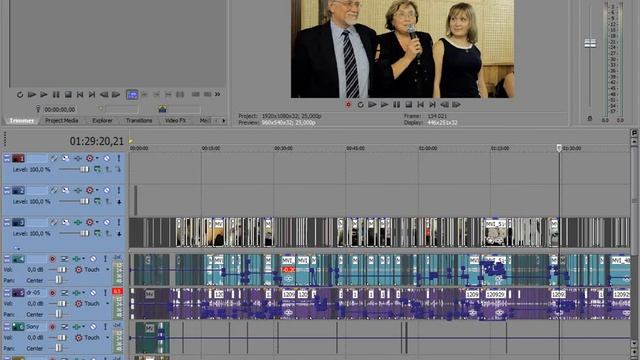The width and height of the screenshot is (640, 360).
Task: Click the master volume fader handle
Action: [590, 43]
